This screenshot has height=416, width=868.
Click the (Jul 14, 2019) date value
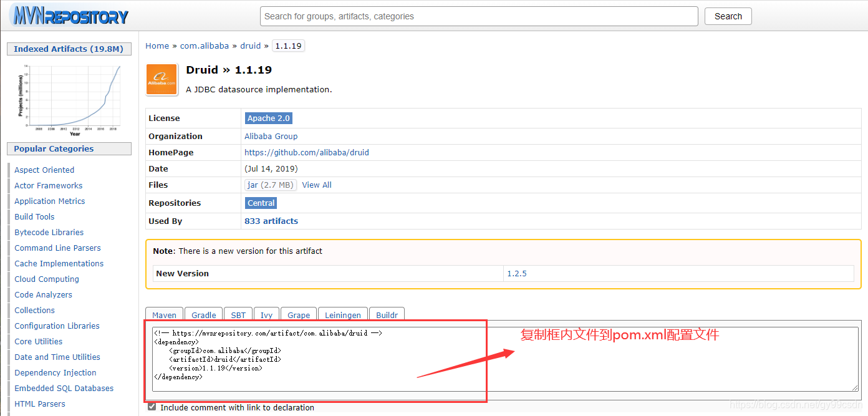271,168
